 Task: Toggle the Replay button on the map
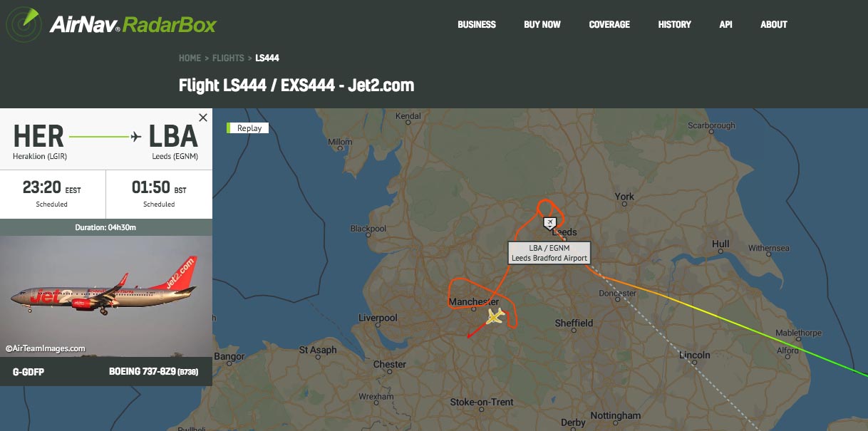[x=248, y=128]
